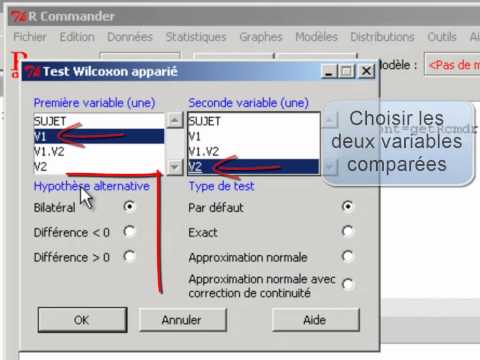Click first variable list scroll-down arrow

click(175, 167)
